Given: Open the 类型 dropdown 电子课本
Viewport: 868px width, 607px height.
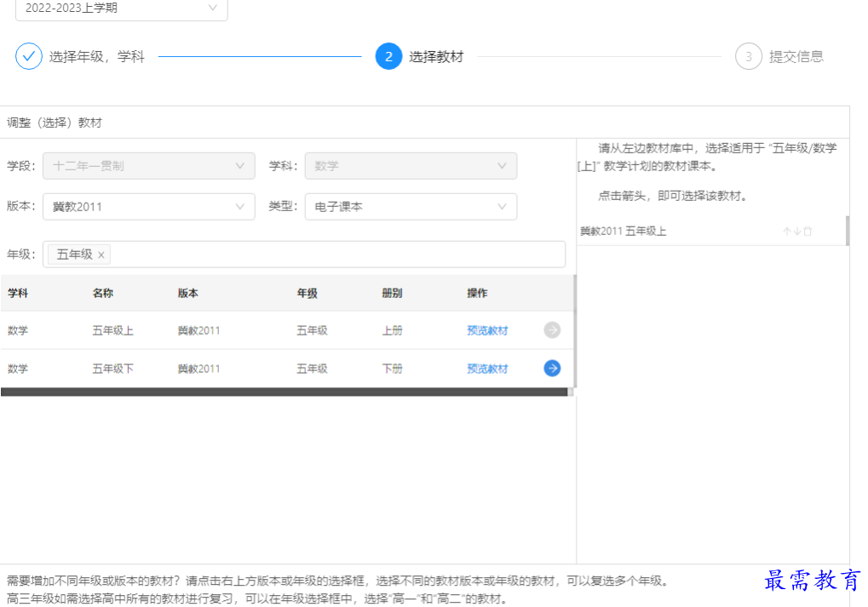Looking at the screenshot, I should pyautogui.click(x=411, y=206).
